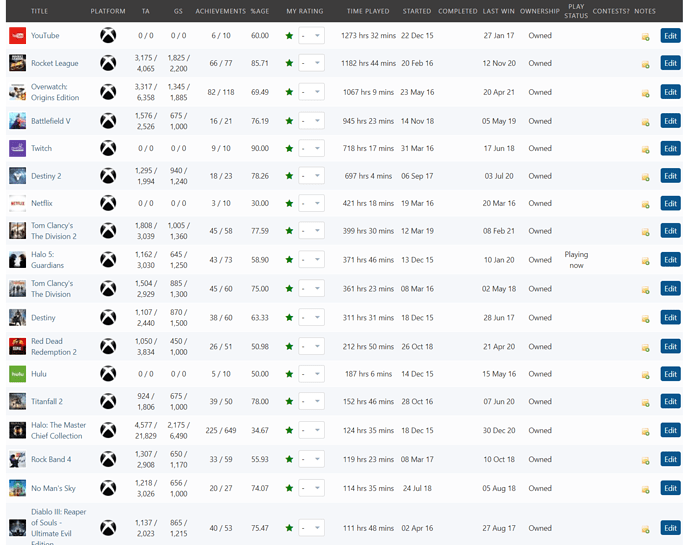Open the rating dropdown for Diablo III
690x545 pixels.
(311, 528)
